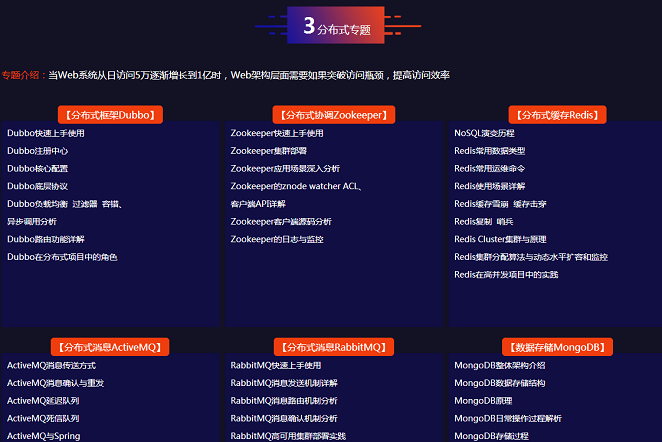Click ActiveMQ与Spring row
The image size is (662, 442).
[43, 436]
